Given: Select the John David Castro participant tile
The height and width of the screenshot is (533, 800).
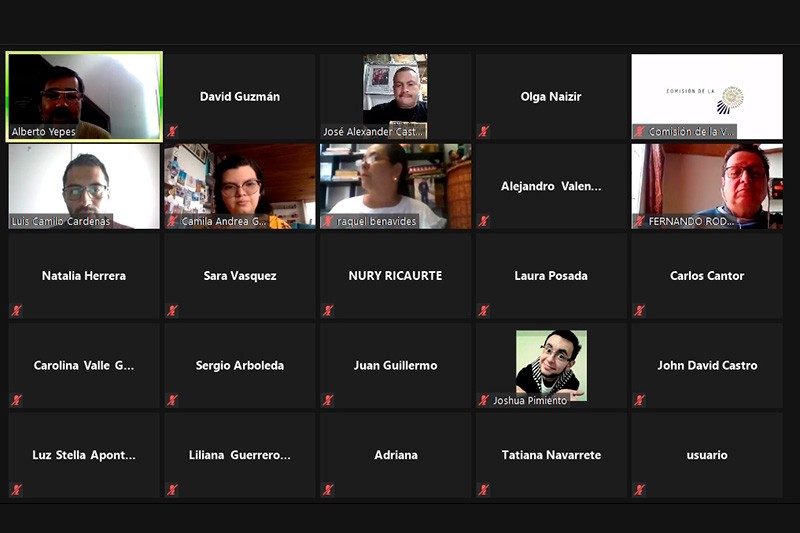Looking at the screenshot, I should coord(707,366).
